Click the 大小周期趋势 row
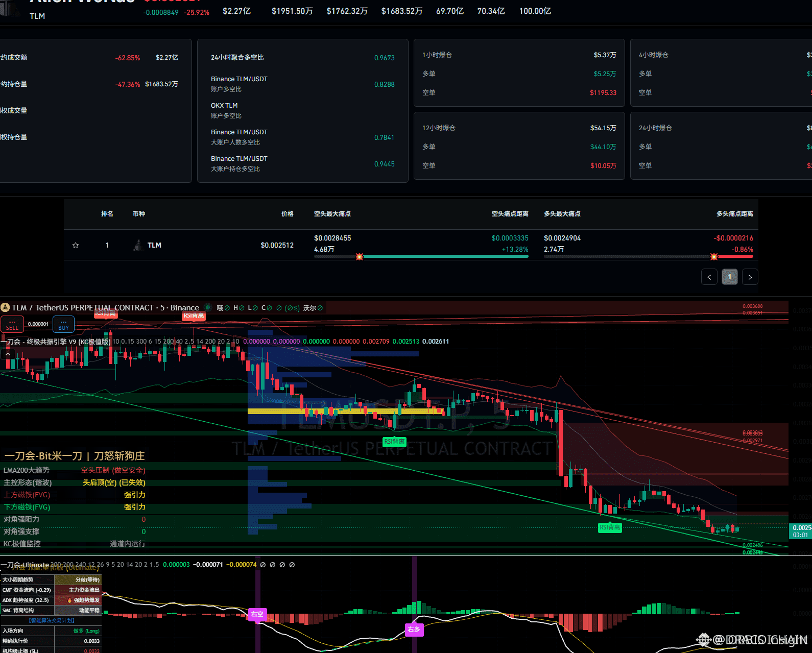 (51, 580)
